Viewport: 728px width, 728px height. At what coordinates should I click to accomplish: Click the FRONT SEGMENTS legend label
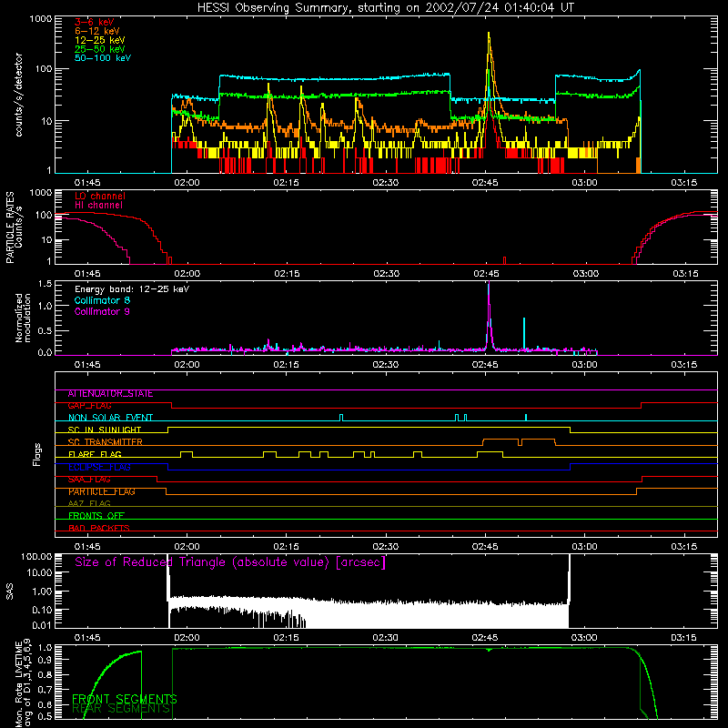125,699
